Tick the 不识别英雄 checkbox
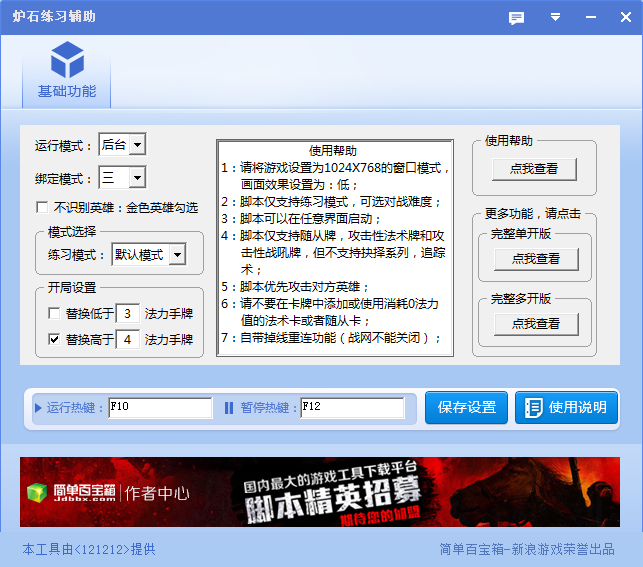The image size is (643, 567). click(42, 207)
